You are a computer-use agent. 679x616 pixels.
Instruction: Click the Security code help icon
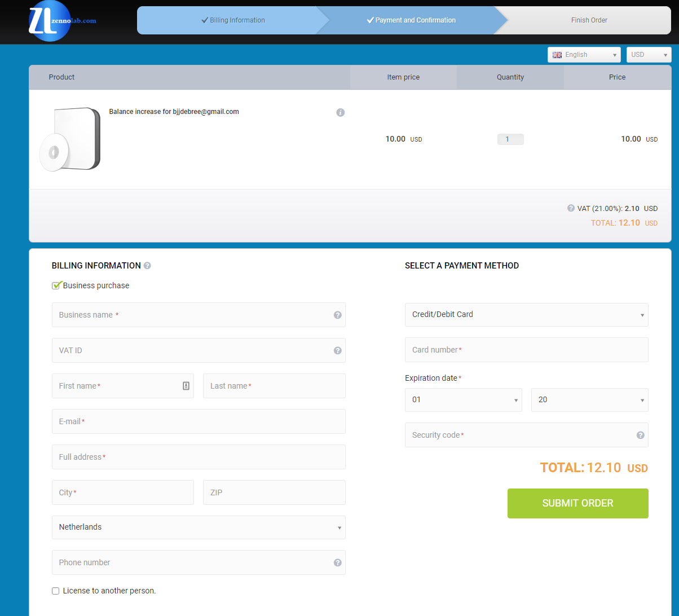pos(641,435)
